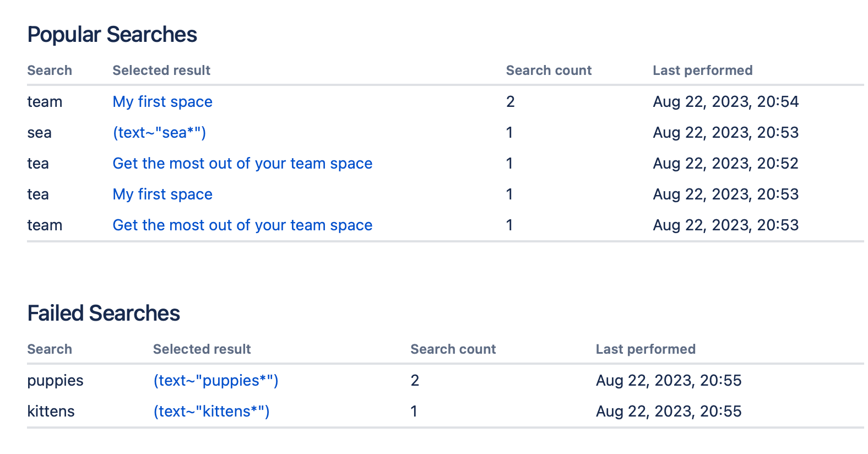Select 'tea' term in My first space row
The width and height of the screenshot is (868, 454).
click(x=38, y=194)
